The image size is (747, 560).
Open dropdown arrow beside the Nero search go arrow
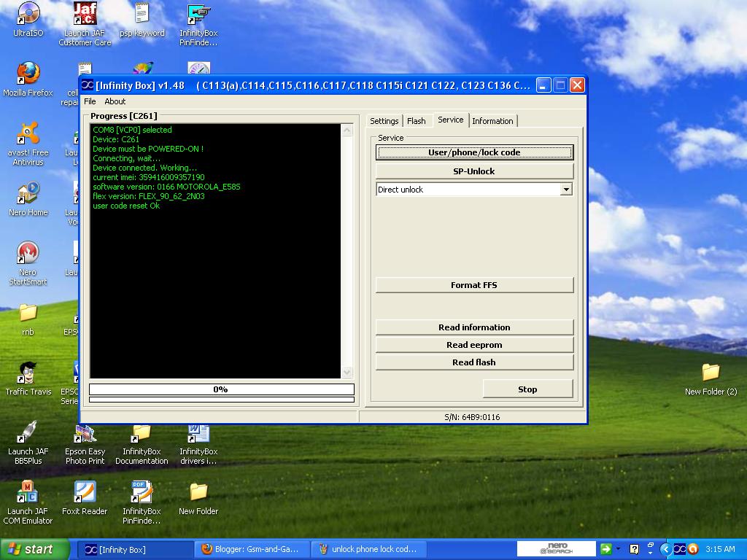coord(618,549)
